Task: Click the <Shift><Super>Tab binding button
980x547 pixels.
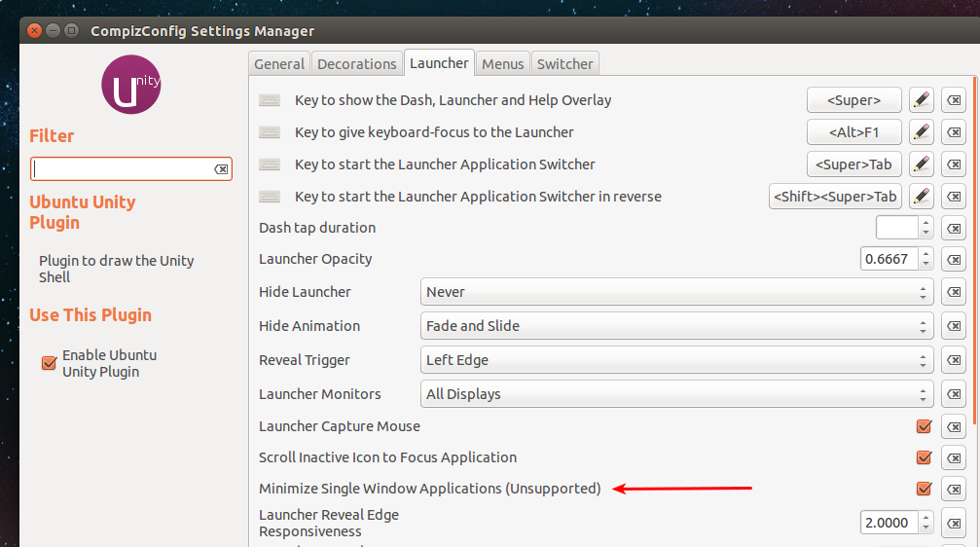Action: [x=835, y=197]
